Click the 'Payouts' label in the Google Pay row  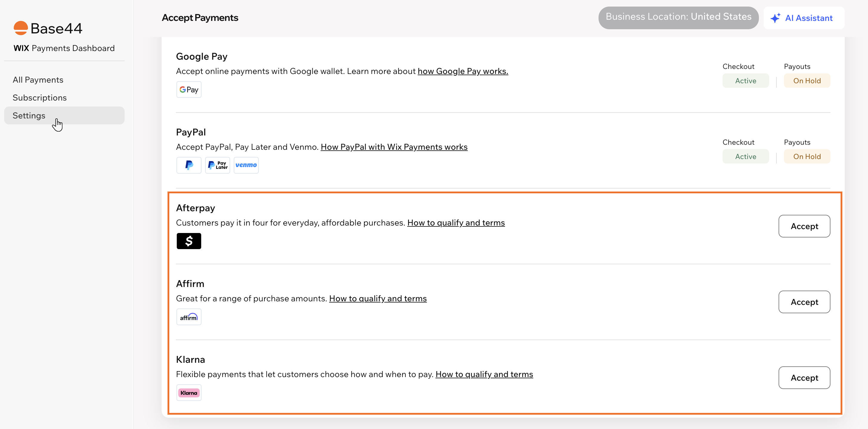(x=797, y=67)
